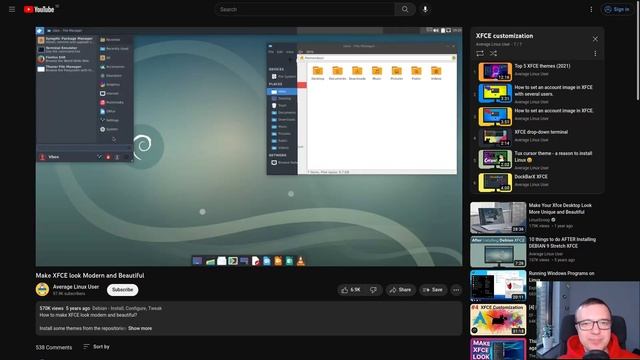Open more actions ellipsis below video
This screenshot has width=640, height=360.
coord(456,290)
